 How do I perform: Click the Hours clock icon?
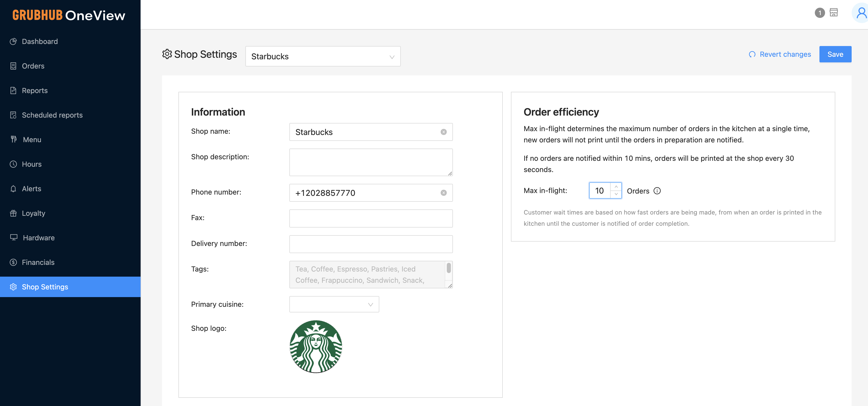[x=13, y=164]
